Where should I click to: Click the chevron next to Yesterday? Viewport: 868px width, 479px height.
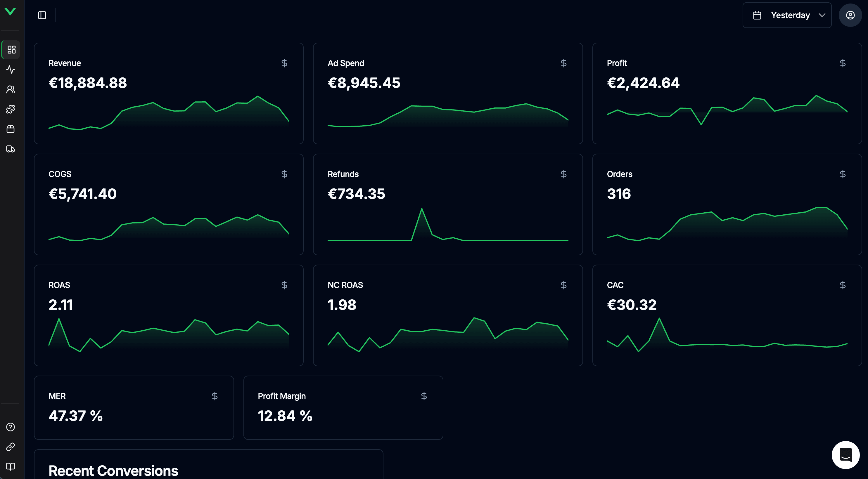click(822, 15)
